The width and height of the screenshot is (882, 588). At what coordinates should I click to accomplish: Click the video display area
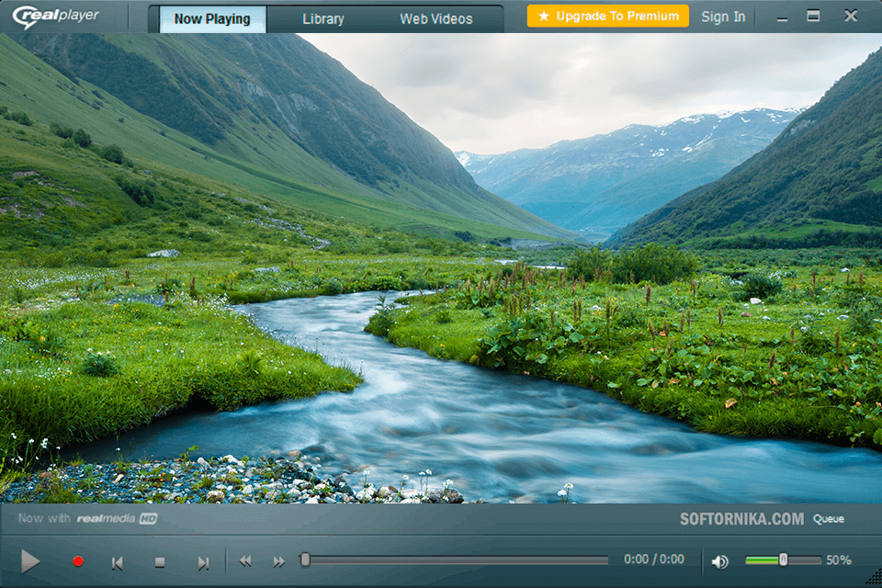coord(441,268)
